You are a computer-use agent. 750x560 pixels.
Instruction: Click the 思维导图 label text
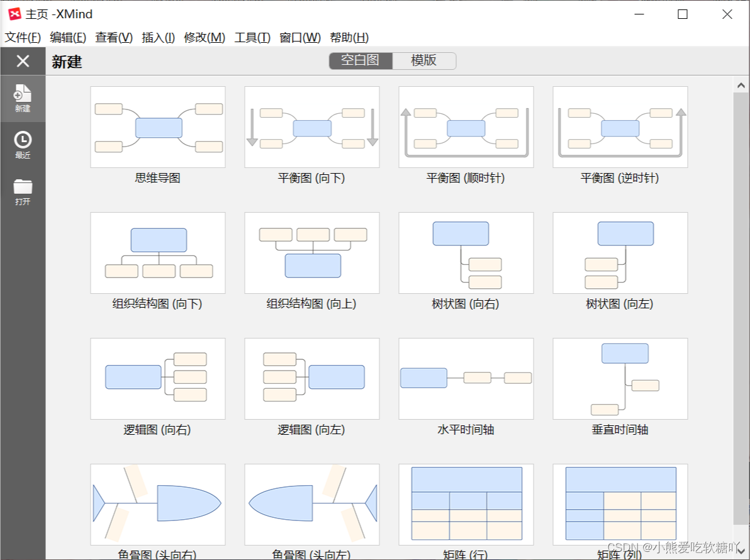[157, 178]
